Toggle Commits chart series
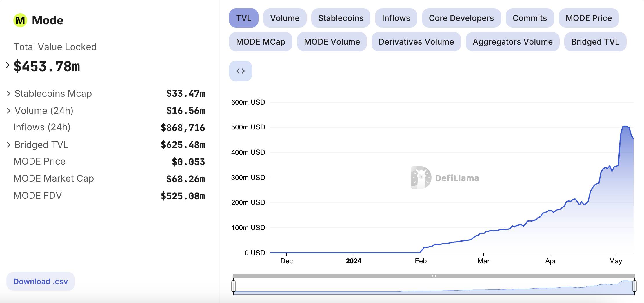Viewport: 644px width, 303px height. [x=530, y=18]
